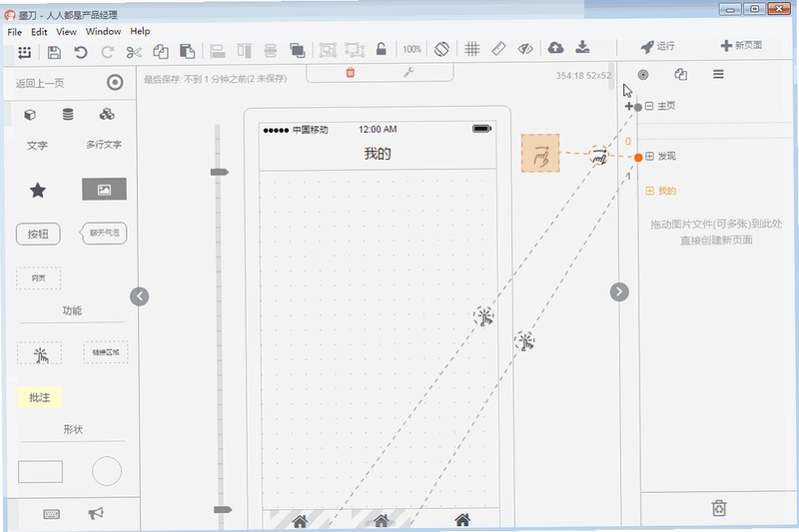Delete widget with red trash icon
Viewport: 799px width, 532px height.
(351, 73)
